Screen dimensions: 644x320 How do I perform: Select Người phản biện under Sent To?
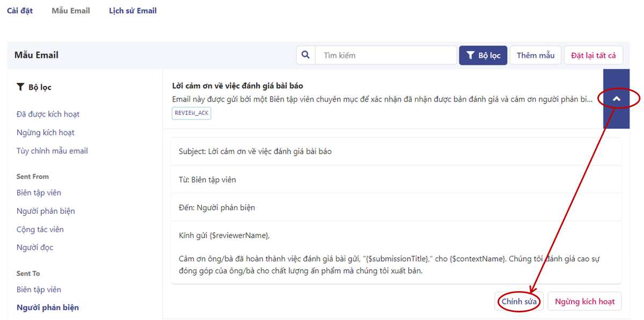coord(46,307)
